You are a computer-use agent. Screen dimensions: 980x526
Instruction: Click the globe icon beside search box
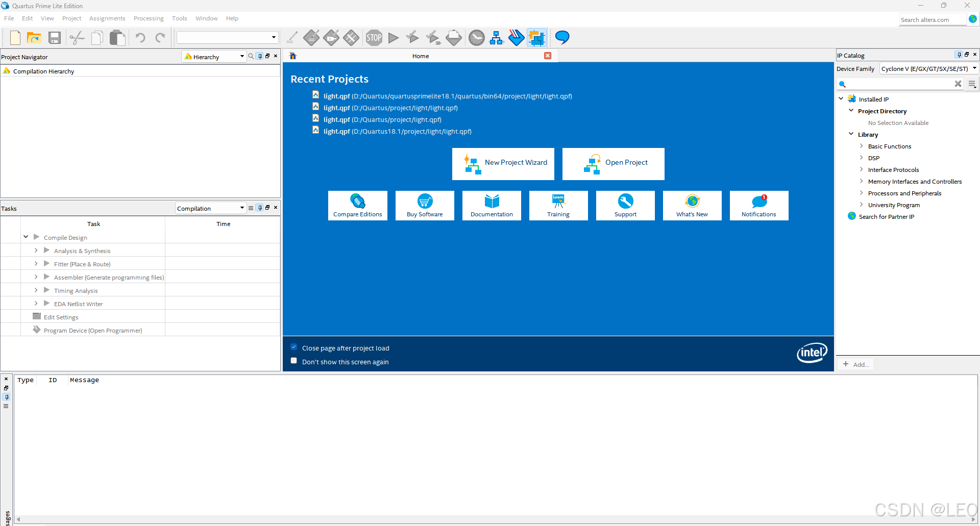coord(973,19)
